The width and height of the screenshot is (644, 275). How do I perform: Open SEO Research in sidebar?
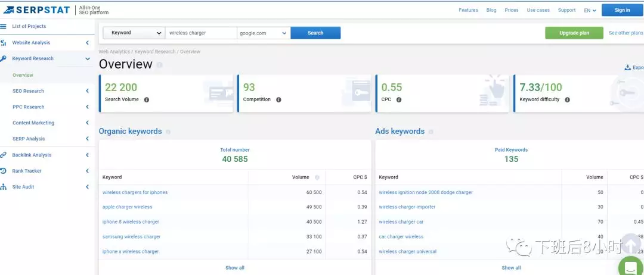pyautogui.click(x=28, y=91)
